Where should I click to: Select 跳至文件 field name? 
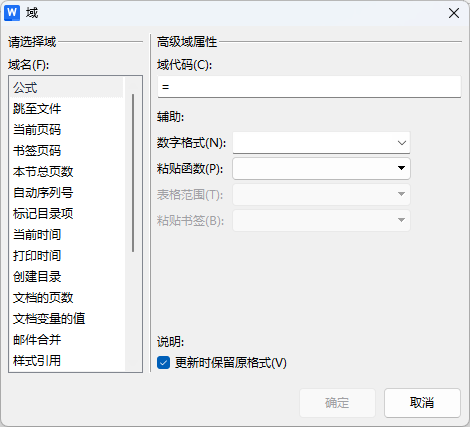pyautogui.click(x=67, y=109)
